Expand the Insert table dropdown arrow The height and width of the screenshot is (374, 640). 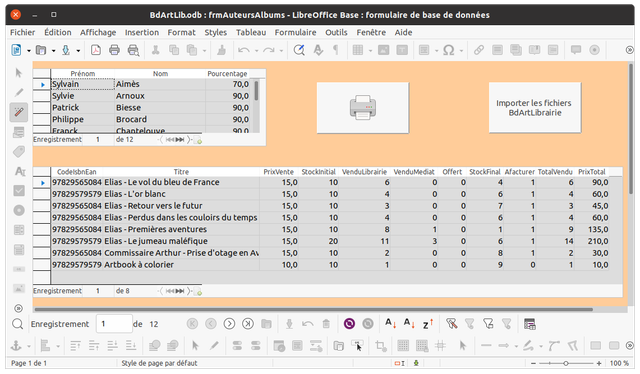coord(370,51)
